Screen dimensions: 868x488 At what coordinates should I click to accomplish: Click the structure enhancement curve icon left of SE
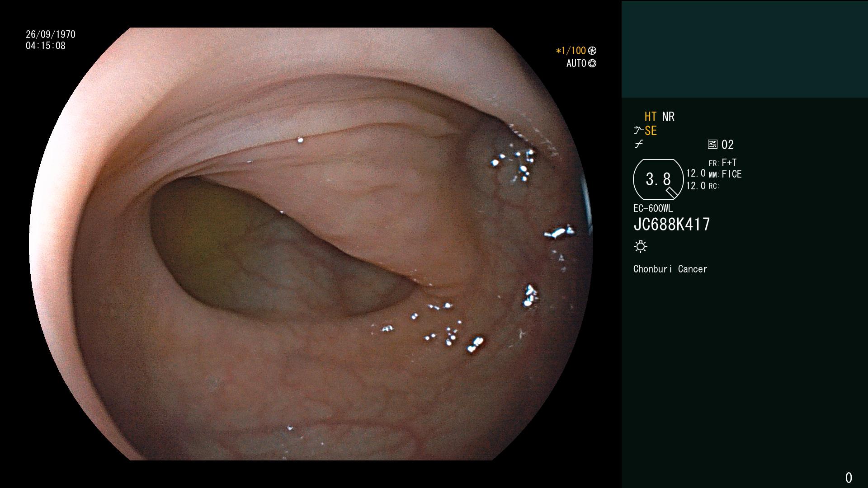tap(638, 130)
